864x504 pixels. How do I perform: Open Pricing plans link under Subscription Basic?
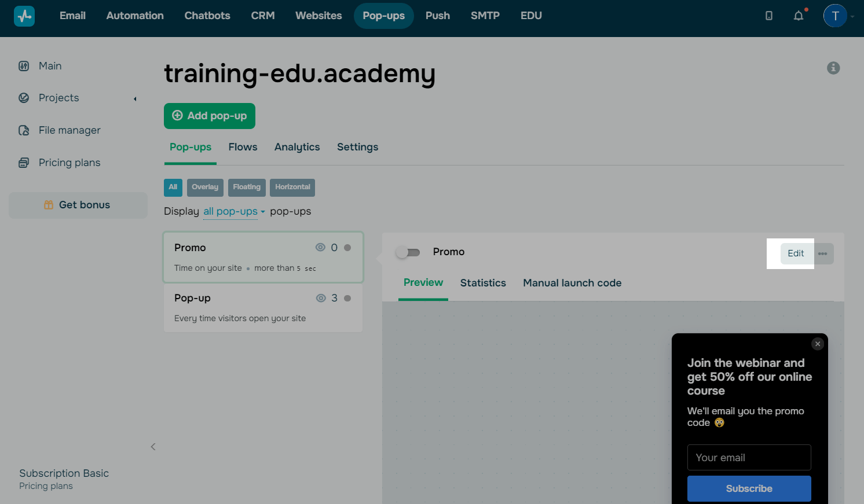[x=46, y=486]
